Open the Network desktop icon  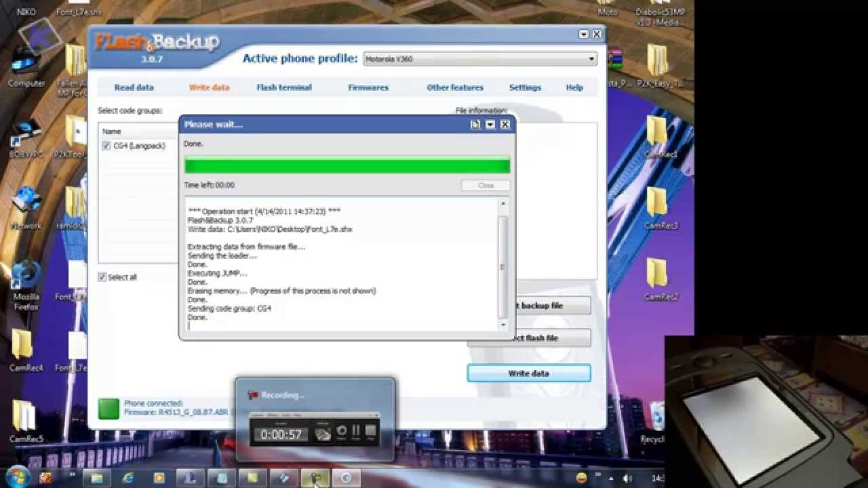pyautogui.click(x=26, y=209)
